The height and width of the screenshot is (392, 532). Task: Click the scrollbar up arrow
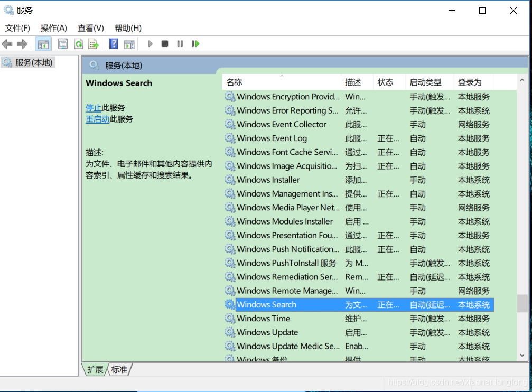(522, 80)
